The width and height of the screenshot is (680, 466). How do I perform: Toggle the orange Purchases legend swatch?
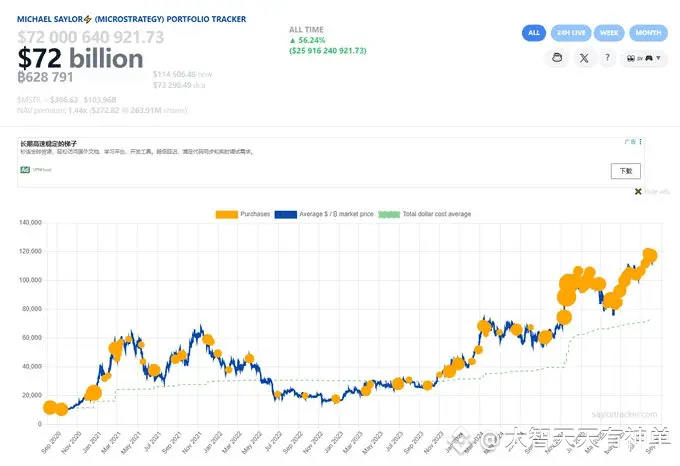coord(227,214)
